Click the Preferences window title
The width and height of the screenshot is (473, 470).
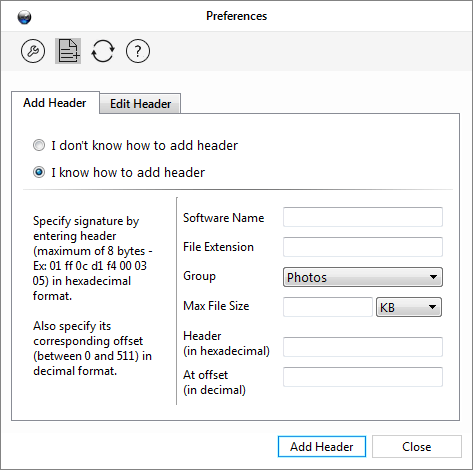tap(236, 16)
